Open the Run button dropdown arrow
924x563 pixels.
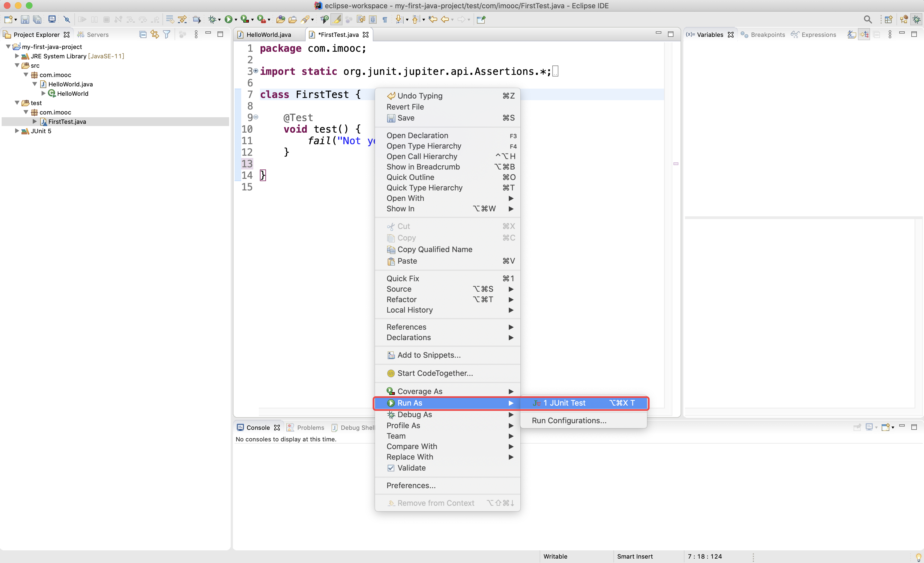point(236,20)
